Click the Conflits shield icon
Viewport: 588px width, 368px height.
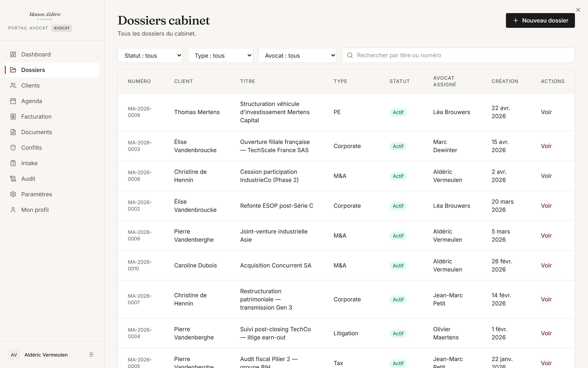[x=13, y=148]
